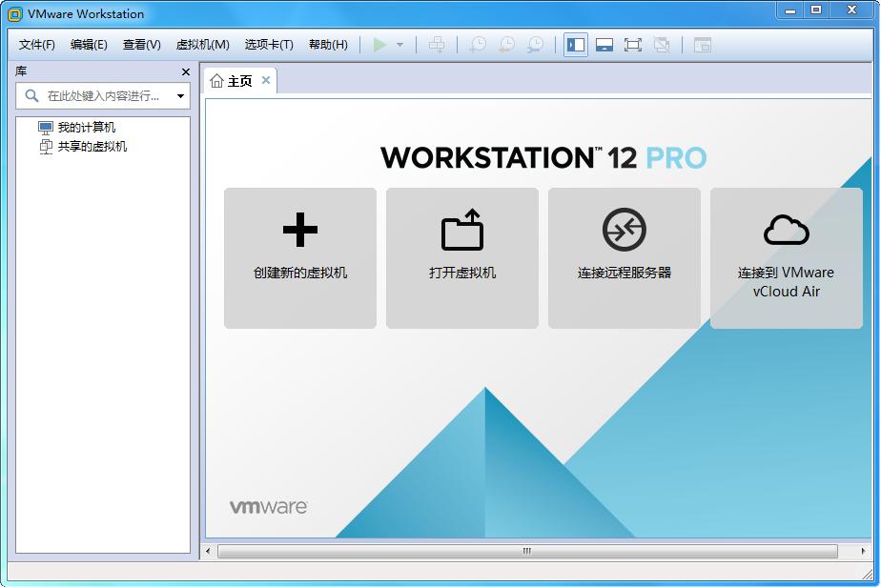Click the take snapshot clock icon
The height and width of the screenshot is (588, 881).
pyautogui.click(x=478, y=45)
